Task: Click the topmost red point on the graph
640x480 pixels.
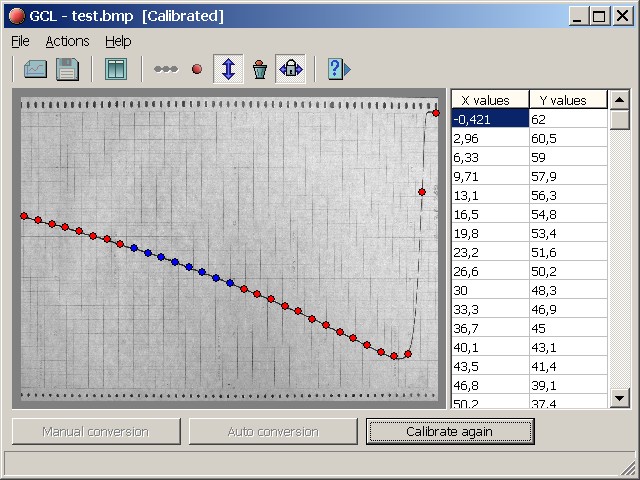Action: pos(436,113)
